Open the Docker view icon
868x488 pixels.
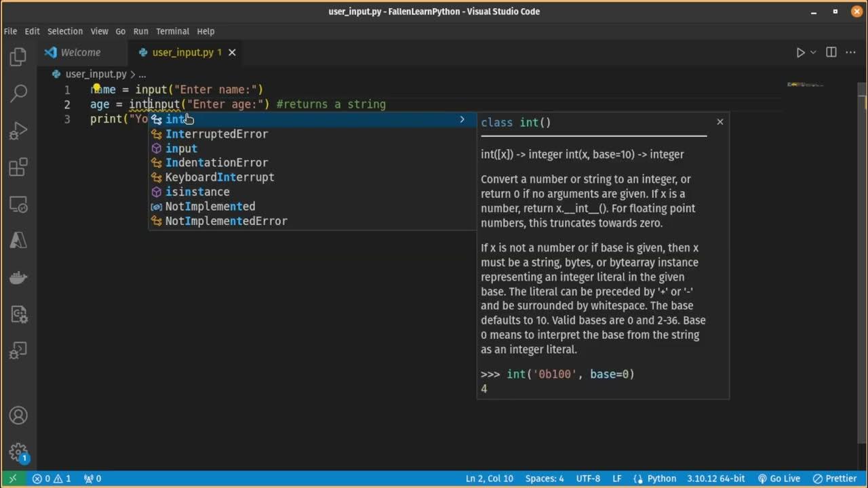[x=18, y=277]
